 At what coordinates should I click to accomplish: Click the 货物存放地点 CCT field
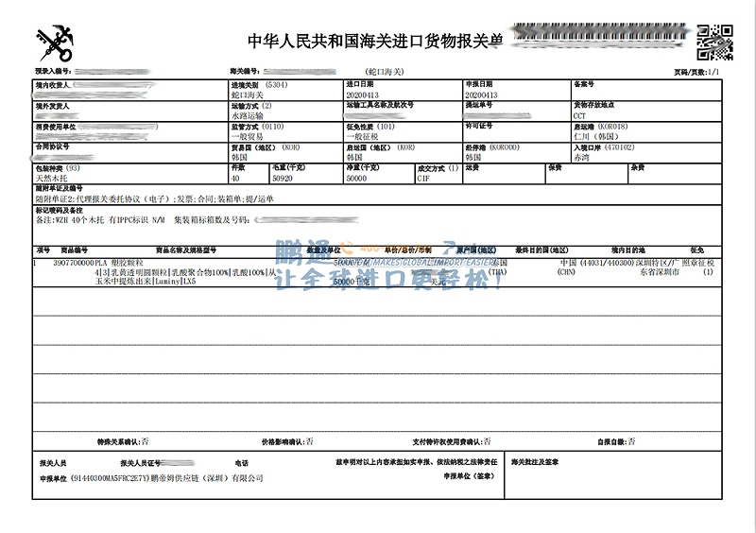point(581,116)
